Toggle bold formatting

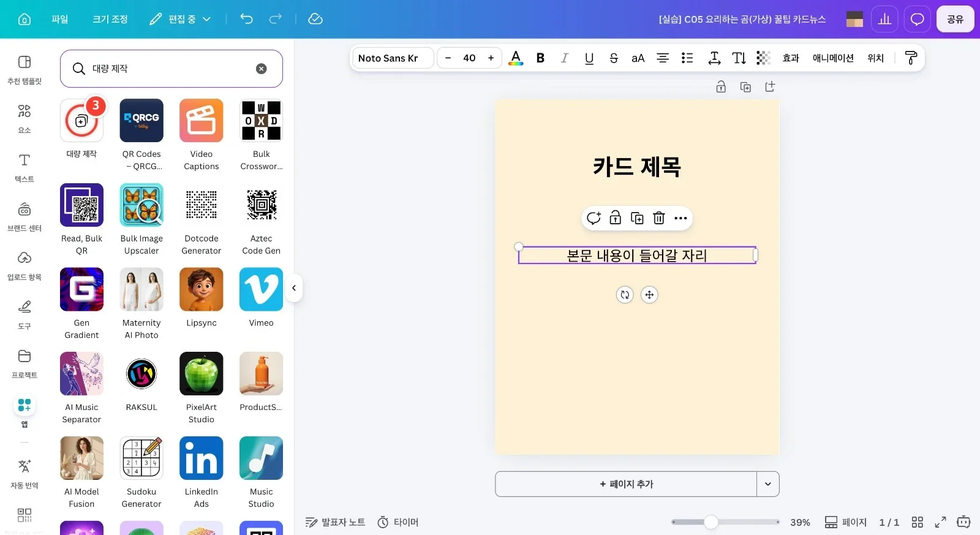540,58
